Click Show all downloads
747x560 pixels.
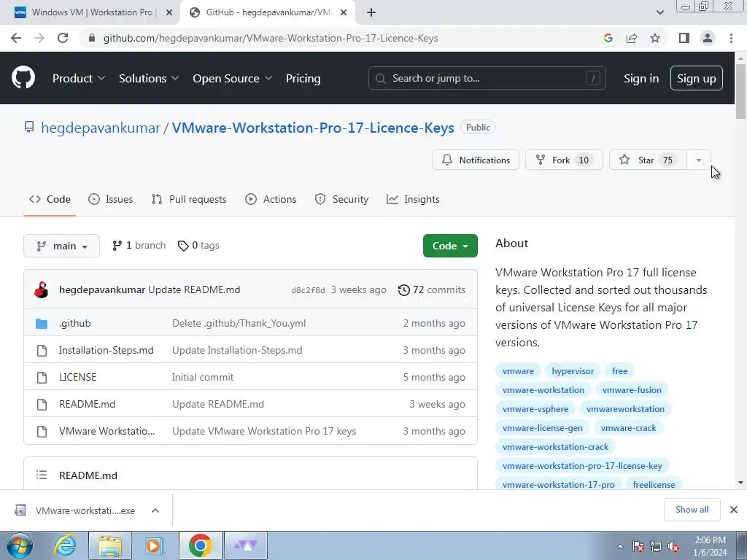coord(692,510)
